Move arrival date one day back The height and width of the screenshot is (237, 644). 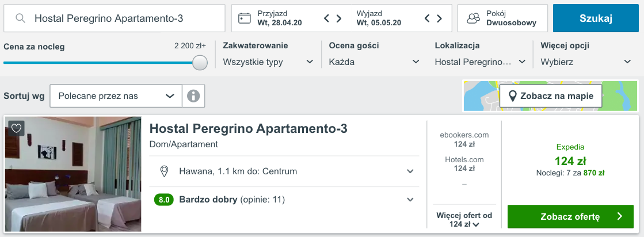326,18
